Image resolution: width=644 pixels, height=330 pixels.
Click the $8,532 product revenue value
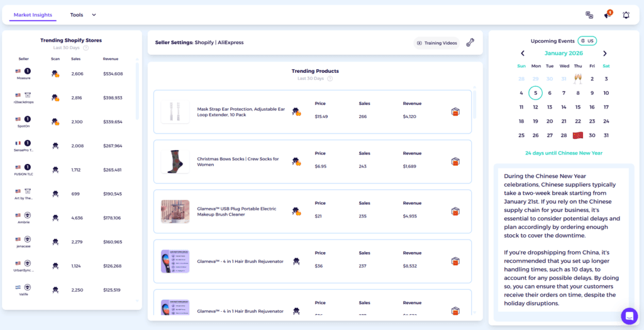(410, 266)
